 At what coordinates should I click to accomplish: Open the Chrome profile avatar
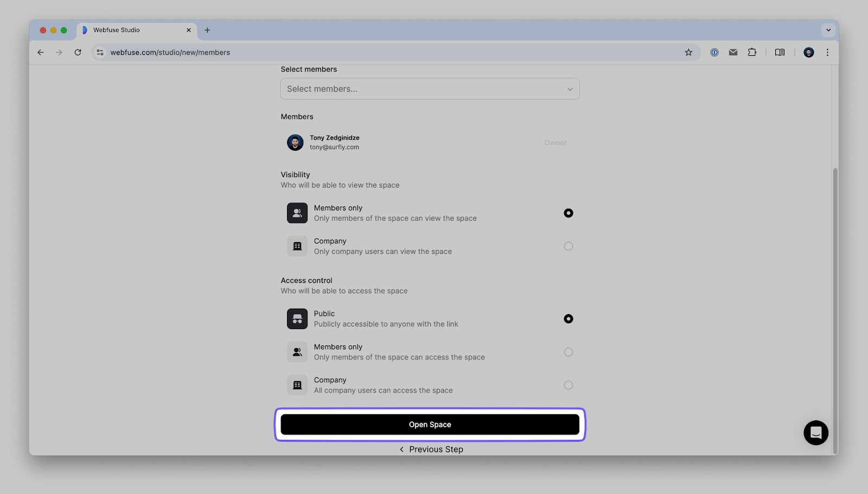click(x=808, y=53)
